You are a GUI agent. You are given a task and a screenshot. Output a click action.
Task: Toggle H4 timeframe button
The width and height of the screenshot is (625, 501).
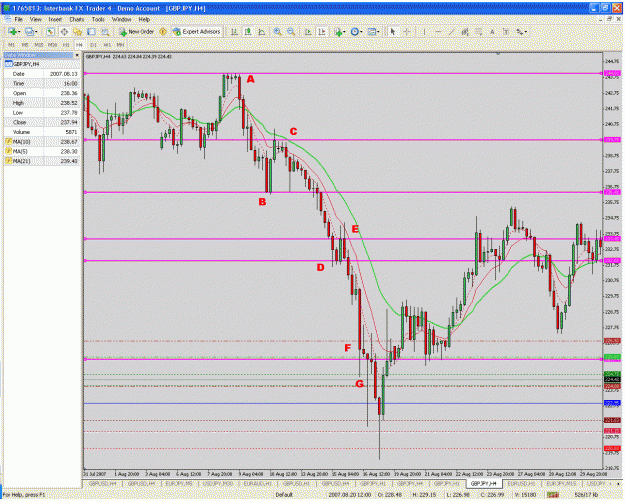[79, 45]
